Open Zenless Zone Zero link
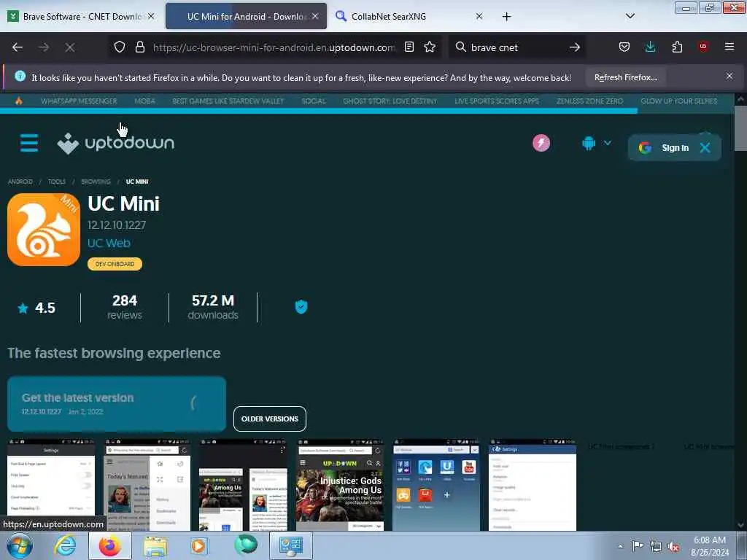The height and width of the screenshot is (560, 747). pyautogui.click(x=589, y=101)
